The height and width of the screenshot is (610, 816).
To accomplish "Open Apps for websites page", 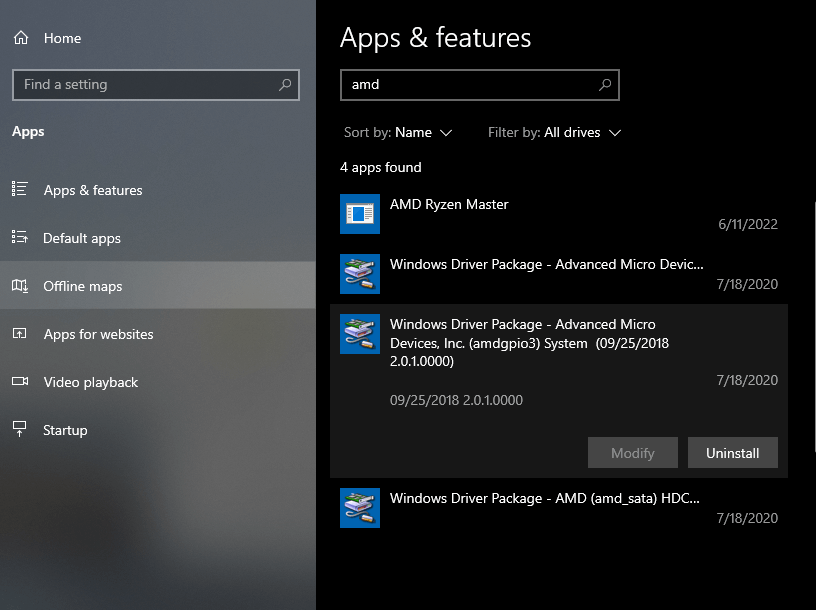I will [x=158, y=334].
